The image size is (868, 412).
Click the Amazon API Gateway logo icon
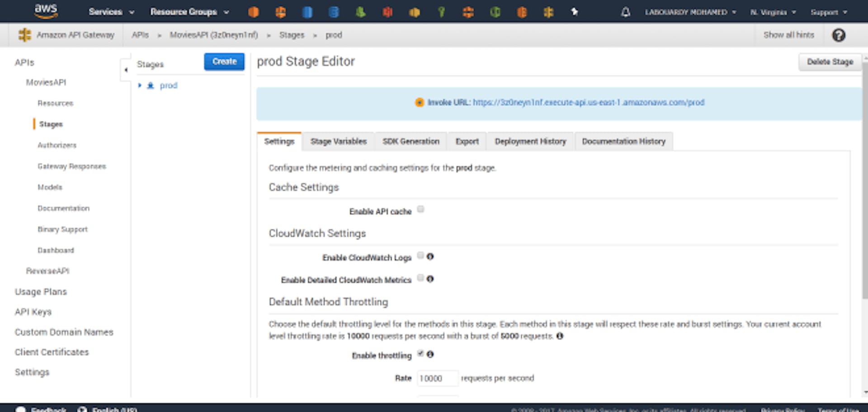pos(24,35)
